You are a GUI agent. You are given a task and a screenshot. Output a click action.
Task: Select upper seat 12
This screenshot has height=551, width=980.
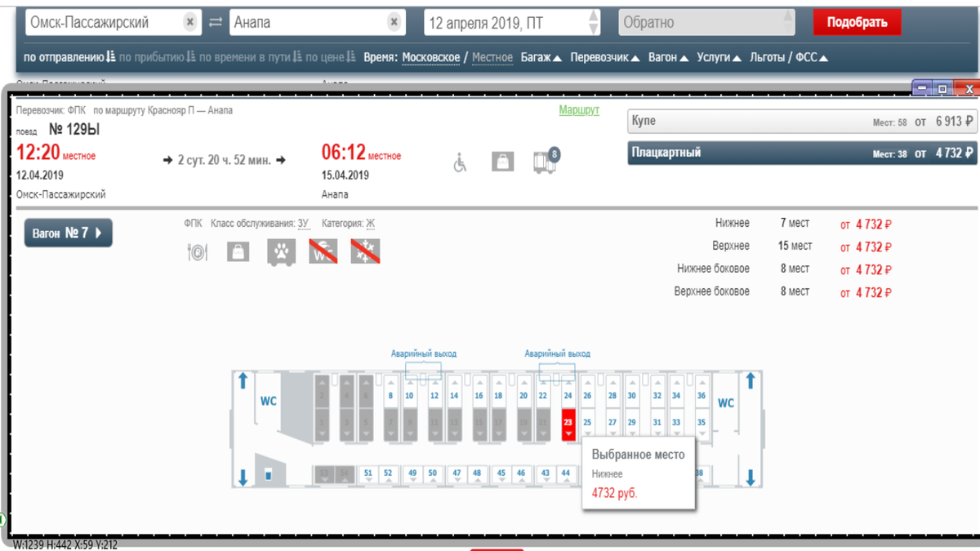(x=435, y=391)
